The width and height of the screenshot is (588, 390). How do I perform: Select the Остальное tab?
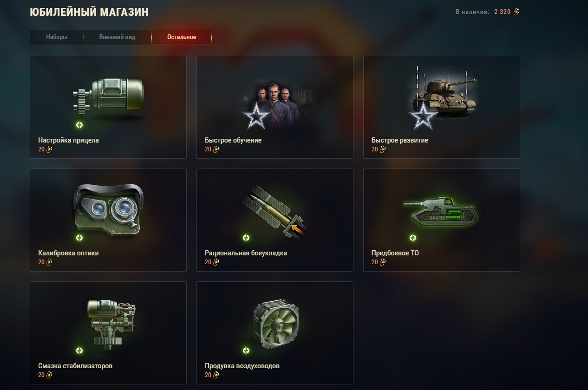pos(182,37)
